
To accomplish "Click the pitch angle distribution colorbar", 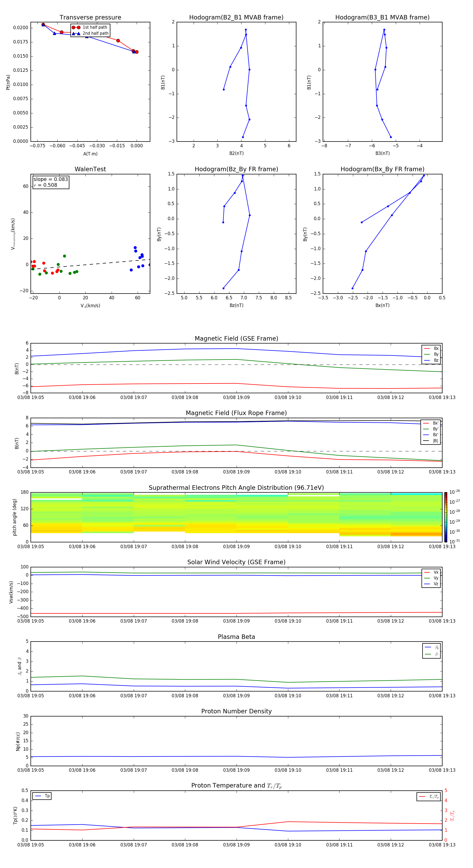I will coord(445,517).
